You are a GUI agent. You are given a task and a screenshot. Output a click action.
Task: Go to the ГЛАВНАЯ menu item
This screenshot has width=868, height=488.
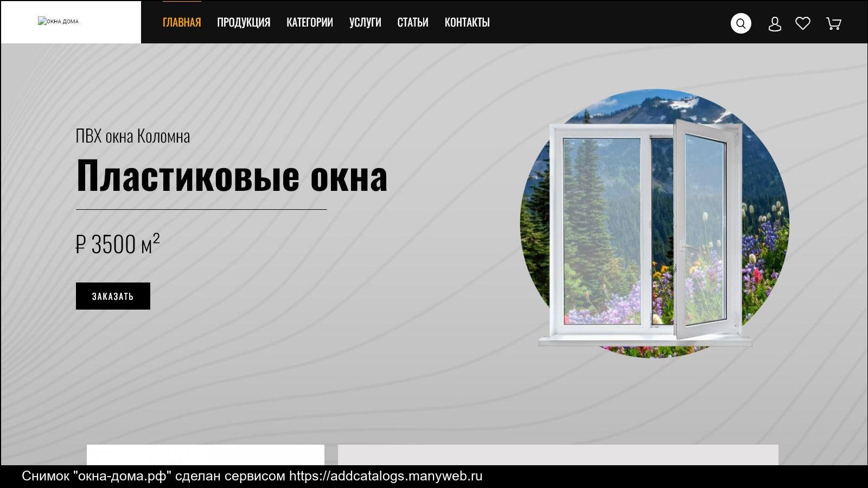[182, 22]
